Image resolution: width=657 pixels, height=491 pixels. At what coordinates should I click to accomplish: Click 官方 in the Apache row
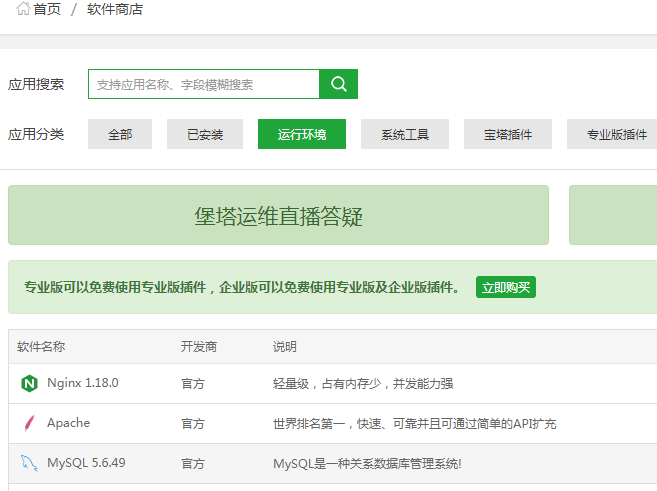click(x=193, y=424)
